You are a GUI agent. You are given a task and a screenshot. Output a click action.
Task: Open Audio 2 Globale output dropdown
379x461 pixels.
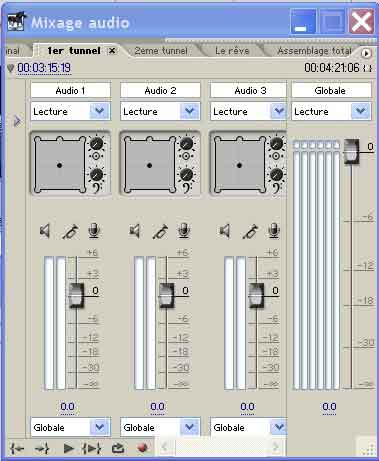tap(189, 427)
